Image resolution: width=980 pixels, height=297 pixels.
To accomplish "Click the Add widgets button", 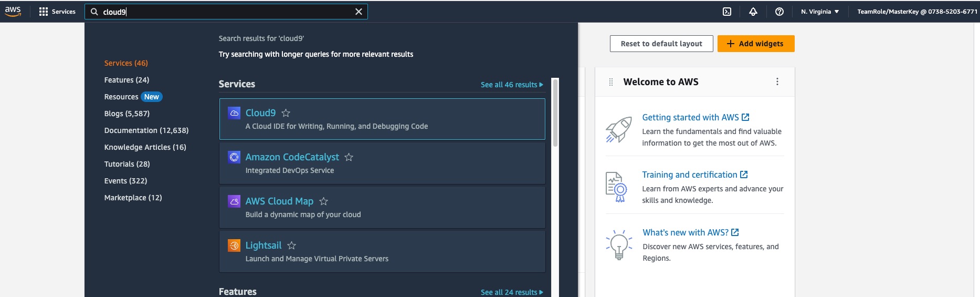I will pyautogui.click(x=756, y=44).
